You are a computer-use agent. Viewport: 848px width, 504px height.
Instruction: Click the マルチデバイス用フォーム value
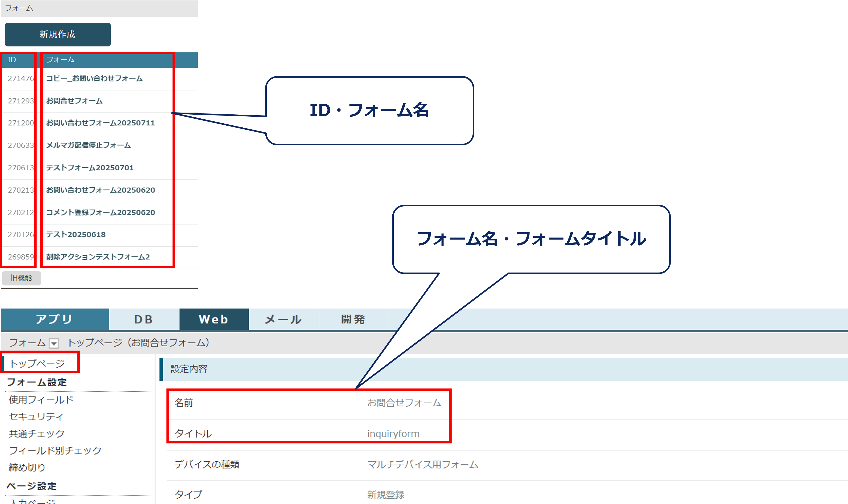tap(423, 465)
